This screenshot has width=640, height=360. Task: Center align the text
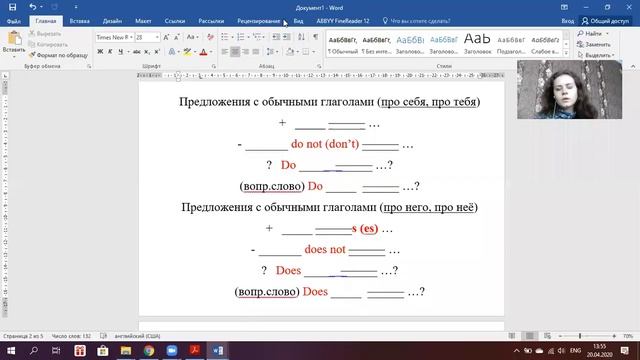coord(235,52)
